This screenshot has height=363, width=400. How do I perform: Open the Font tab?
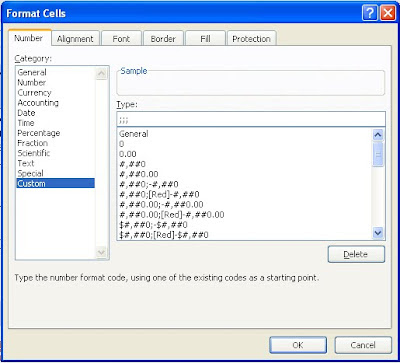121,39
